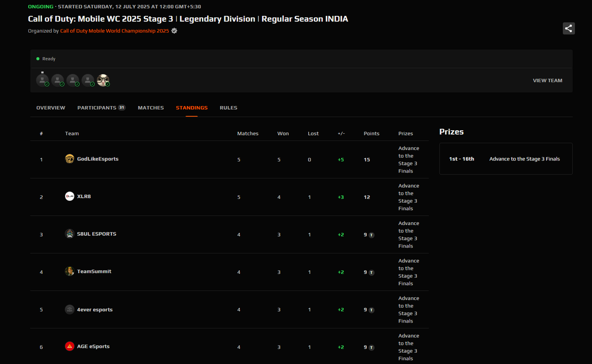This screenshot has width=592, height=364.
Task: Click the Matches column header
Action: (x=248, y=134)
